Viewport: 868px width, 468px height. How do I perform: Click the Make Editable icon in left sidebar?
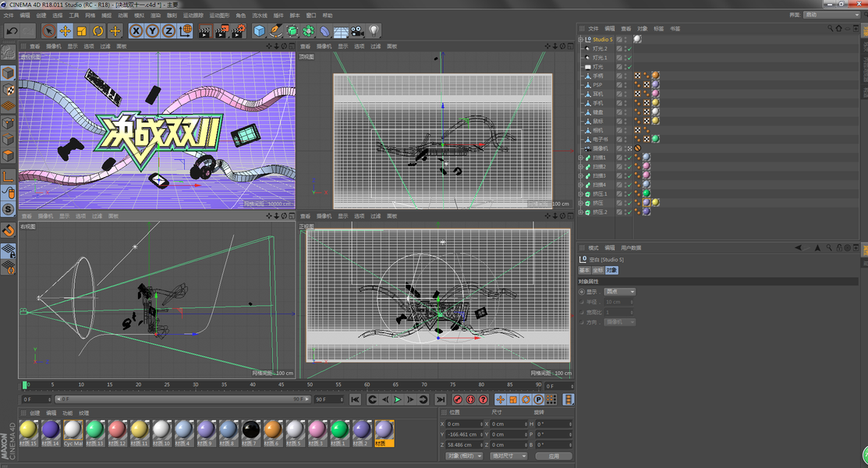click(x=8, y=52)
